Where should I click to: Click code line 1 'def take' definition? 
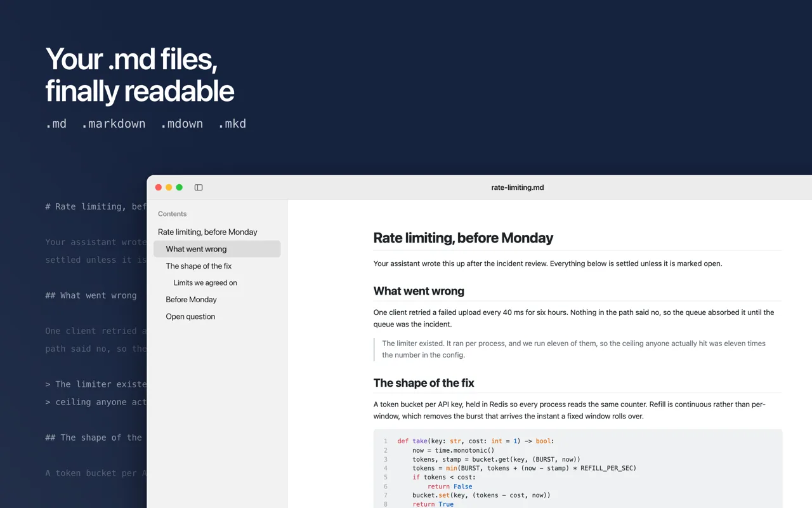click(476, 441)
